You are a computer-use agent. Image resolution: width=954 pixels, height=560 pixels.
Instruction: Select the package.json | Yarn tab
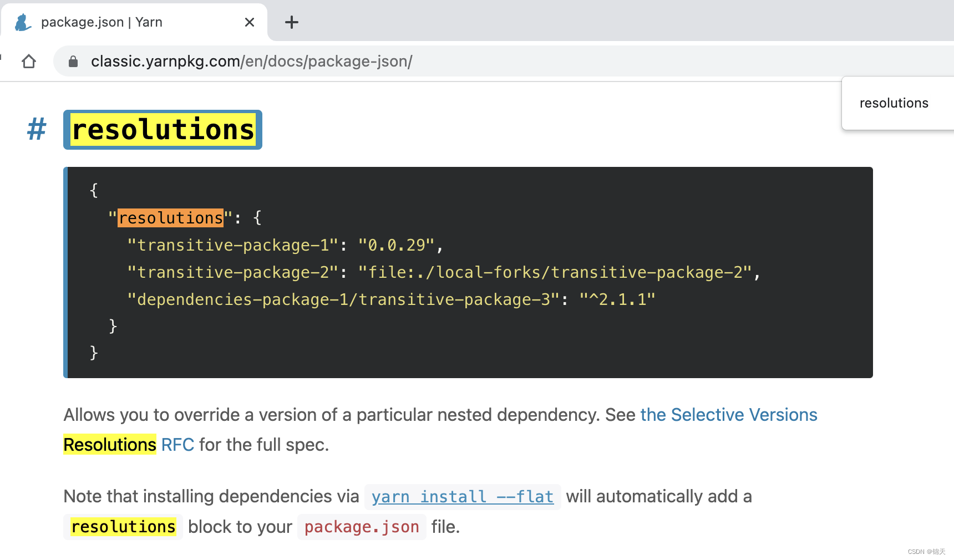coord(134,22)
